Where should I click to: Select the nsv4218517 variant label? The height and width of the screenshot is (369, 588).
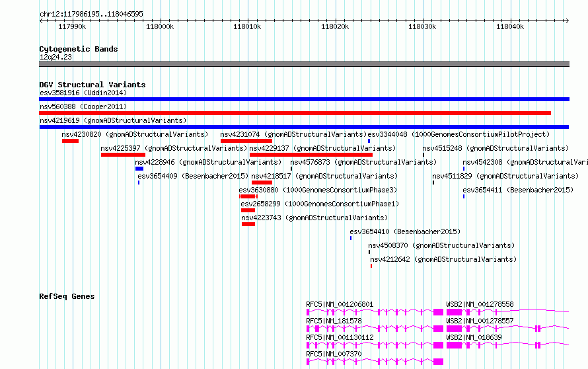click(x=324, y=176)
